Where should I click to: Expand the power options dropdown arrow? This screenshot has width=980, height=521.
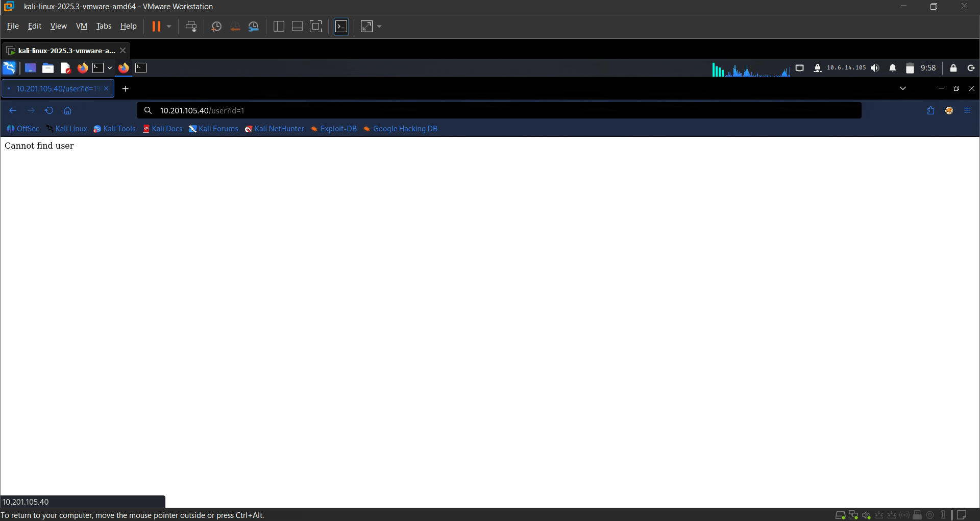tap(169, 27)
